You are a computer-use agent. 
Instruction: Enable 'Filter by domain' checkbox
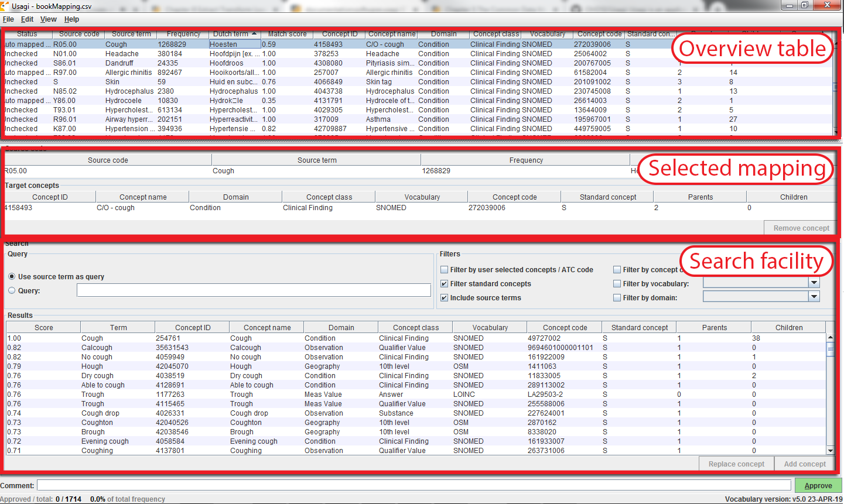click(x=617, y=298)
